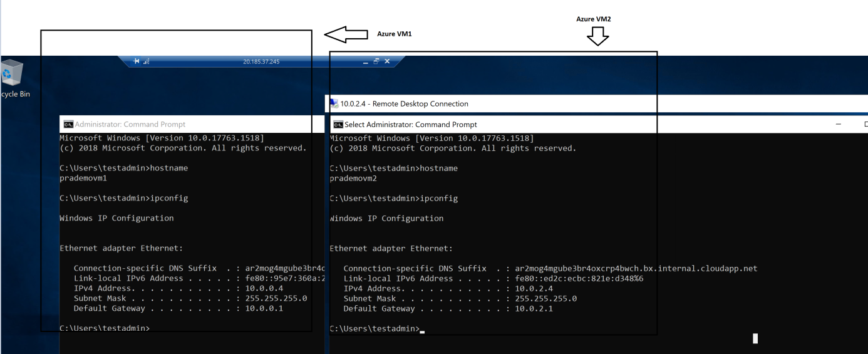Click link-local address fe80::ed2c:ecbc:821e:d348%6
The height and width of the screenshot is (354, 868).
[579, 278]
